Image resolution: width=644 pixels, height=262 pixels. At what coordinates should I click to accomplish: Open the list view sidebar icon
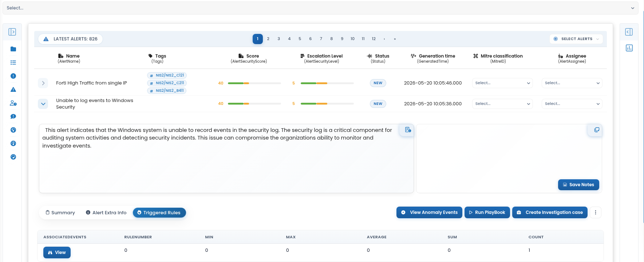pos(13,63)
